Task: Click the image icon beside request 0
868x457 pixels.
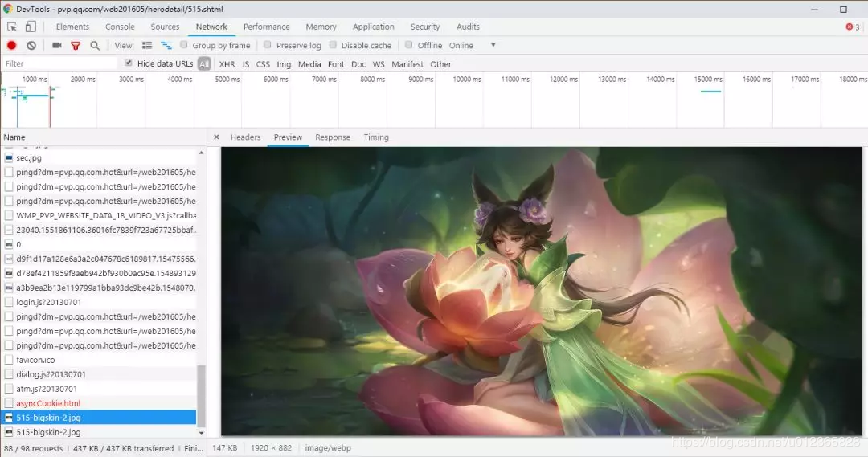Action: pos(9,244)
